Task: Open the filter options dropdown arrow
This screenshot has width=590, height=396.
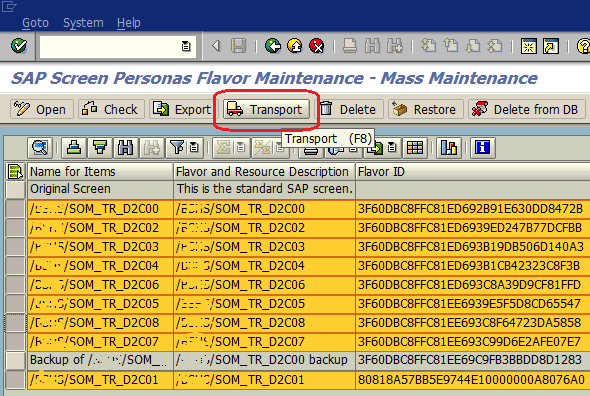Action: click(x=194, y=147)
